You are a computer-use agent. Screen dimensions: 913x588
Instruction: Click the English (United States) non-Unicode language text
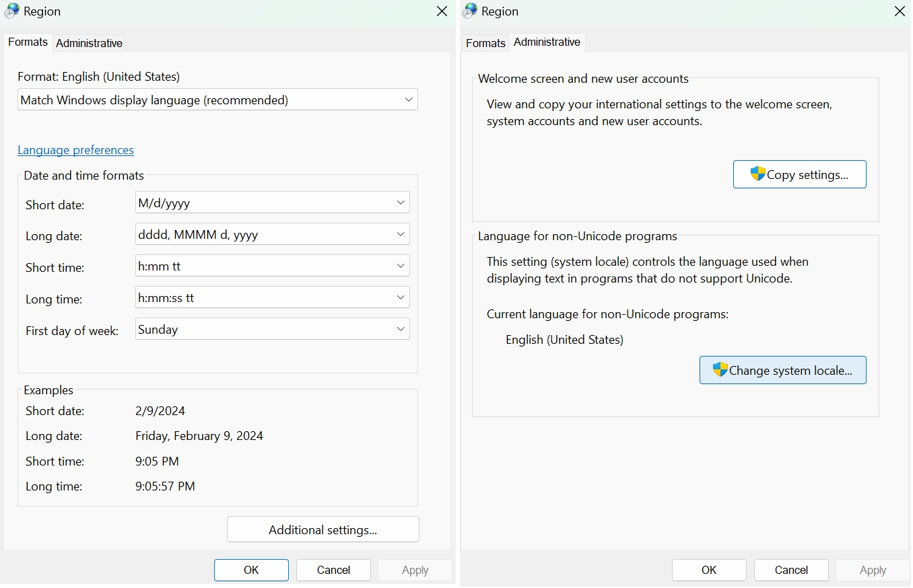pos(564,340)
